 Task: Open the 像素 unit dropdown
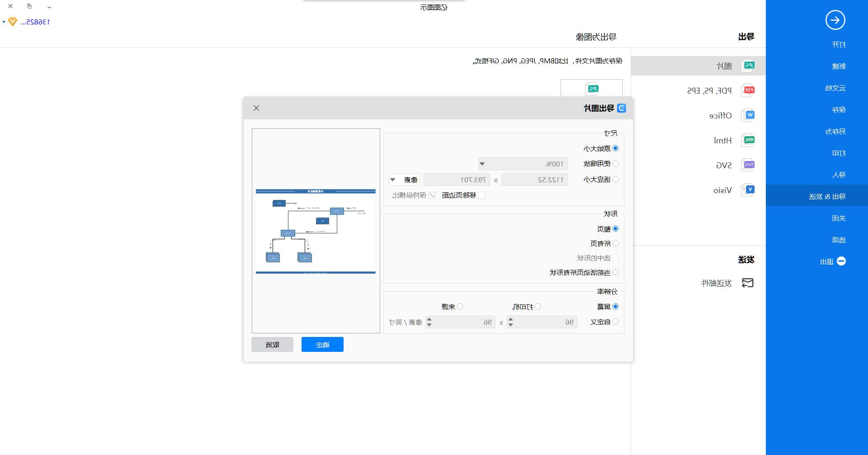[x=405, y=180]
